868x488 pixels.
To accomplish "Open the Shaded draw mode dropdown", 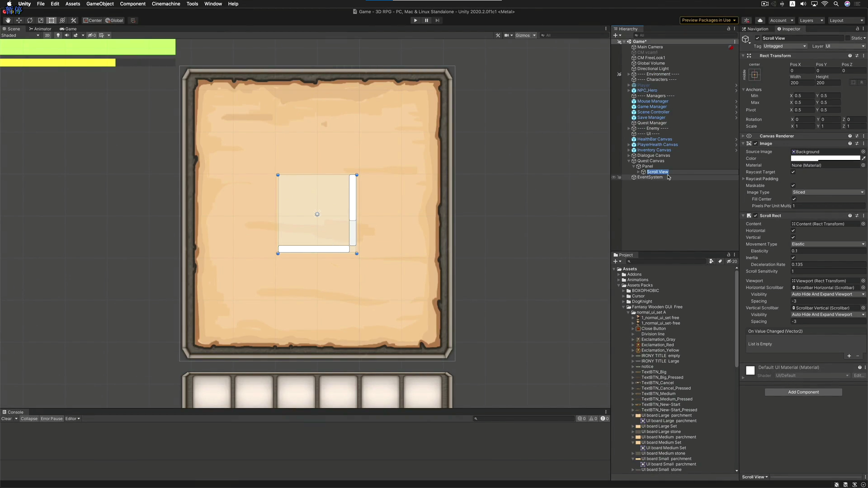I will coord(20,35).
